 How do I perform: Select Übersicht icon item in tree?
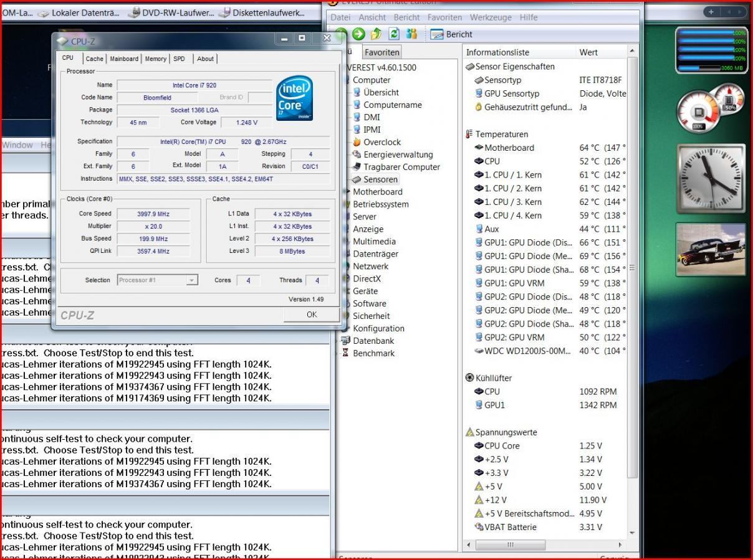[375, 92]
